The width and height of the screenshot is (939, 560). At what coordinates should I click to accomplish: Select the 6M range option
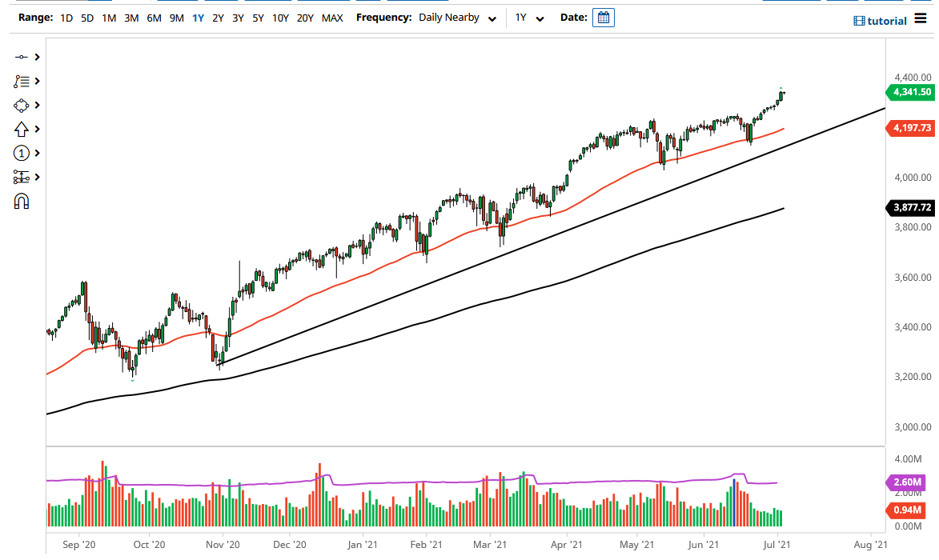(x=154, y=17)
